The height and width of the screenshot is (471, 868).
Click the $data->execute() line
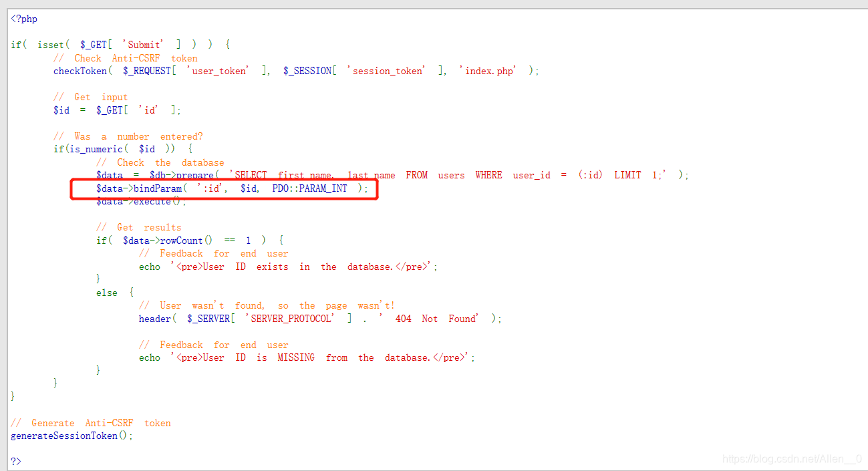[x=142, y=202]
